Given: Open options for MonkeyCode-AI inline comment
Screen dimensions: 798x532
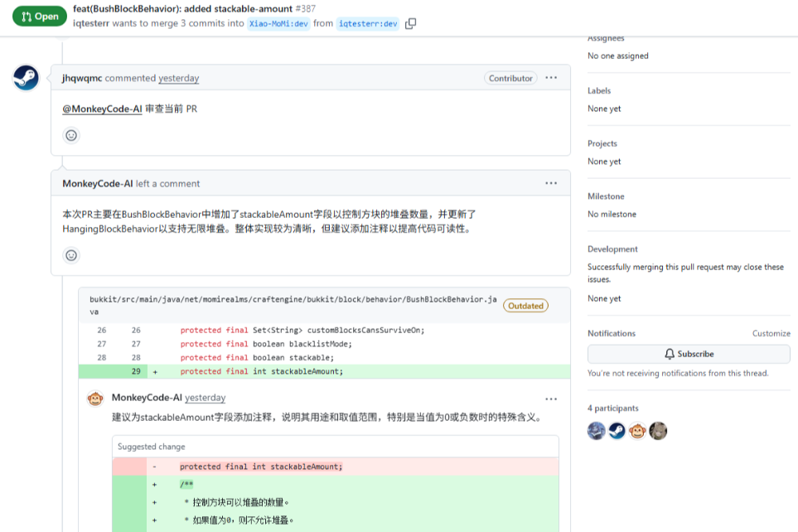Looking at the screenshot, I should click(x=551, y=399).
